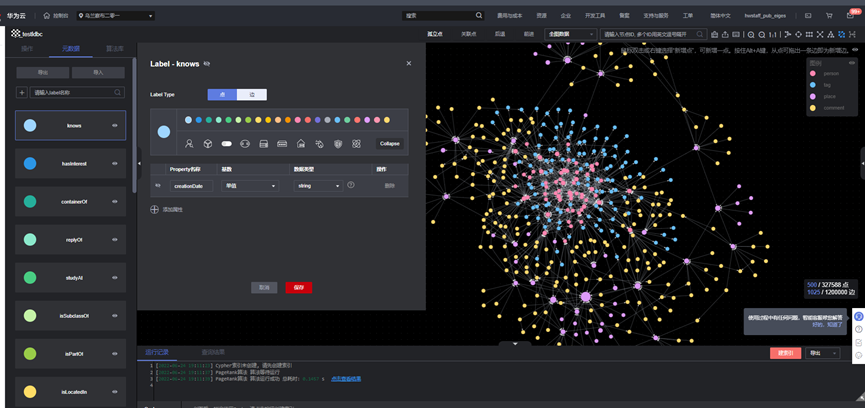Screen dimensions: 865x408
Task: Apply the tree hierarchy layout icon
Action: pyautogui.click(x=831, y=34)
